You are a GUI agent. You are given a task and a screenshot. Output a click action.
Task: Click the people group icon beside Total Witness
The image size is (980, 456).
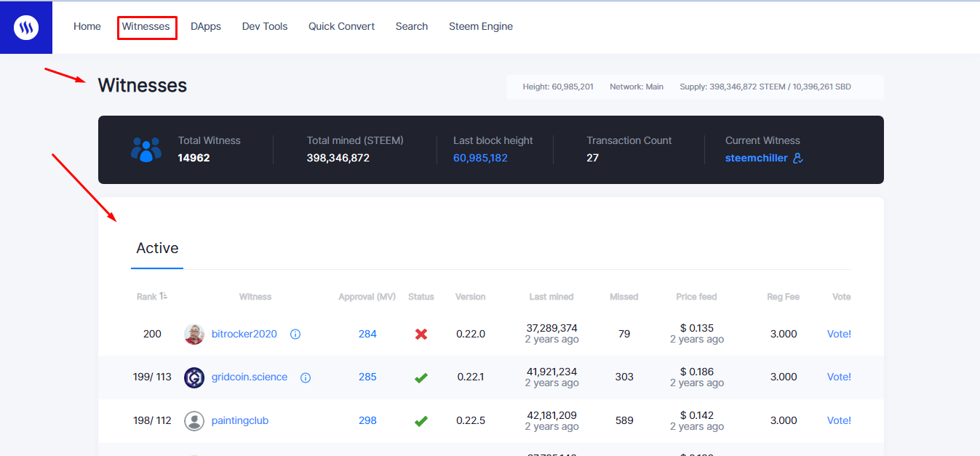146,149
